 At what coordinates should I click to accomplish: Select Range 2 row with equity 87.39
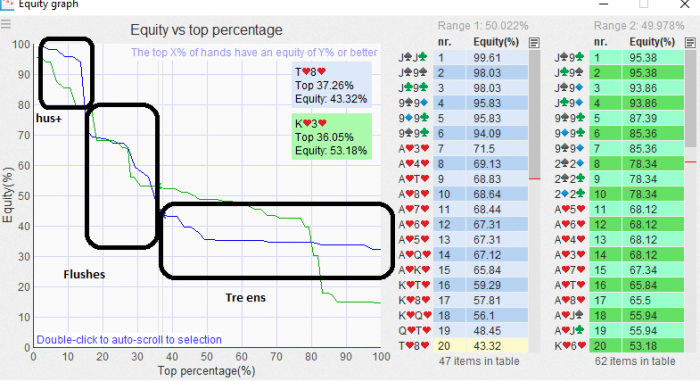pyautogui.click(x=618, y=118)
